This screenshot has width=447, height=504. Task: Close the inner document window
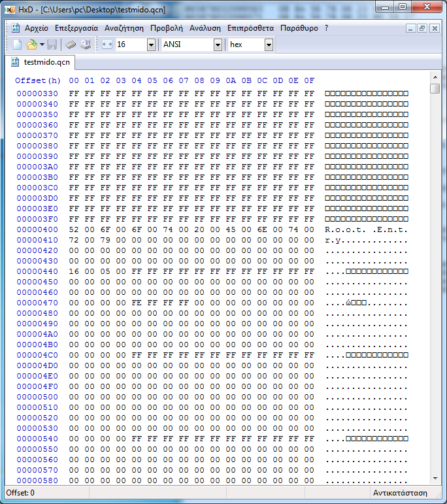pyautogui.click(x=434, y=28)
